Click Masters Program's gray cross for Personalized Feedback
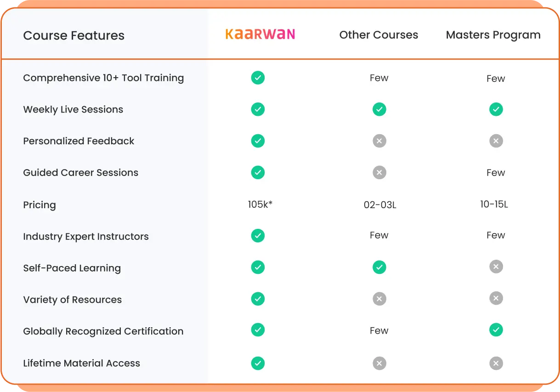The height and width of the screenshot is (392, 560). 496,141
